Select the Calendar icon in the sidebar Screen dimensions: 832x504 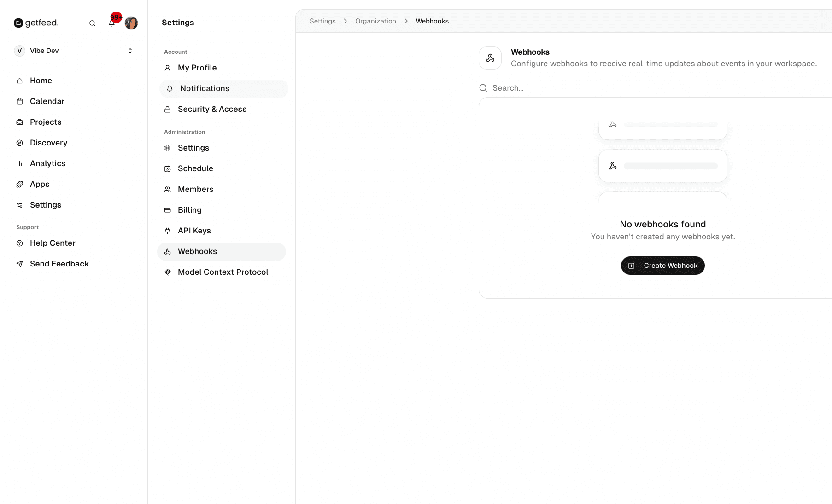pos(19,101)
